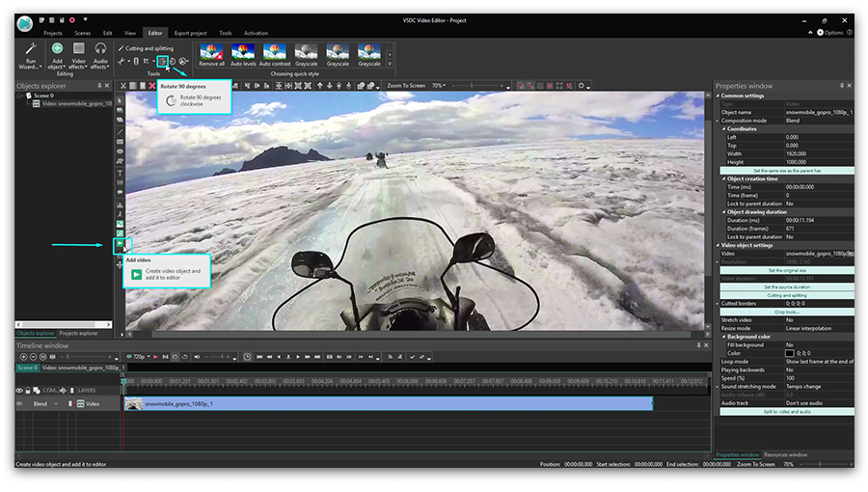Viewport: 868px width, 492px height.
Task: Click Split to video and audio button
Action: (787, 411)
